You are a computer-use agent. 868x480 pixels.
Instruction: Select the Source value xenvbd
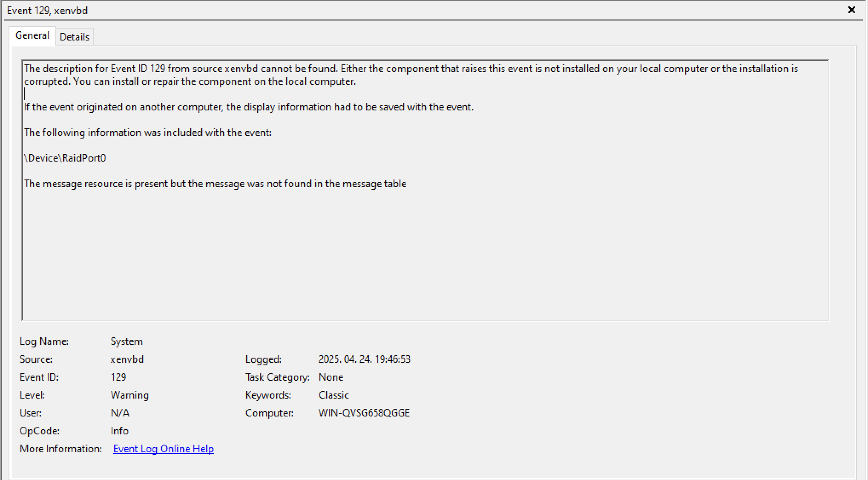pyautogui.click(x=127, y=359)
